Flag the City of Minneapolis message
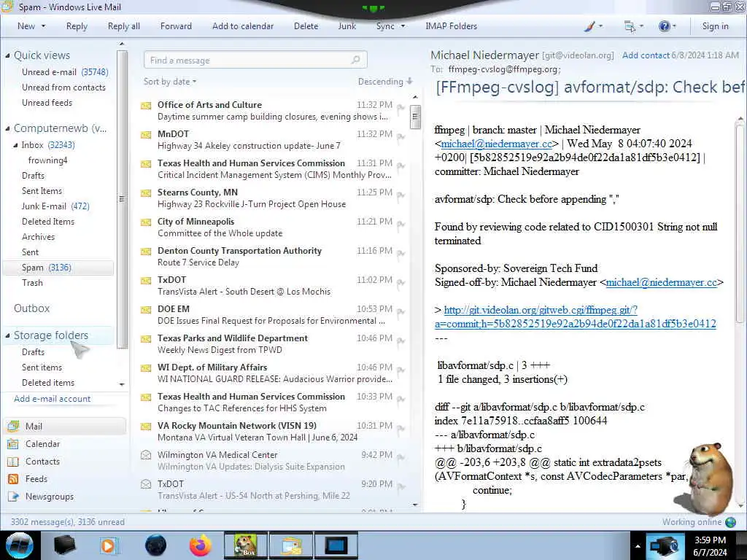This screenshot has width=747, height=560. tap(400, 225)
